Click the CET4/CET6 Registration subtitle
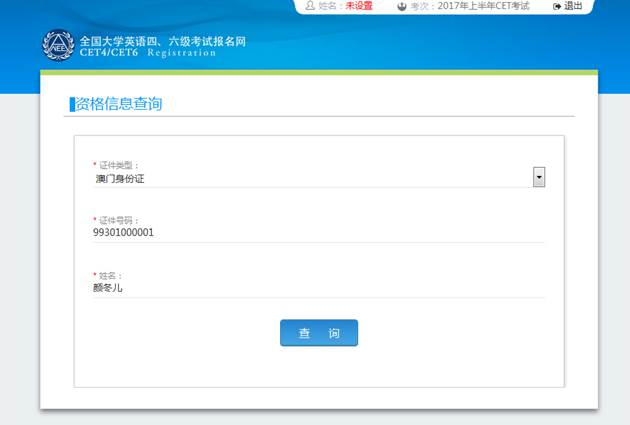This screenshot has width=630, height=425. coord(148,53)
